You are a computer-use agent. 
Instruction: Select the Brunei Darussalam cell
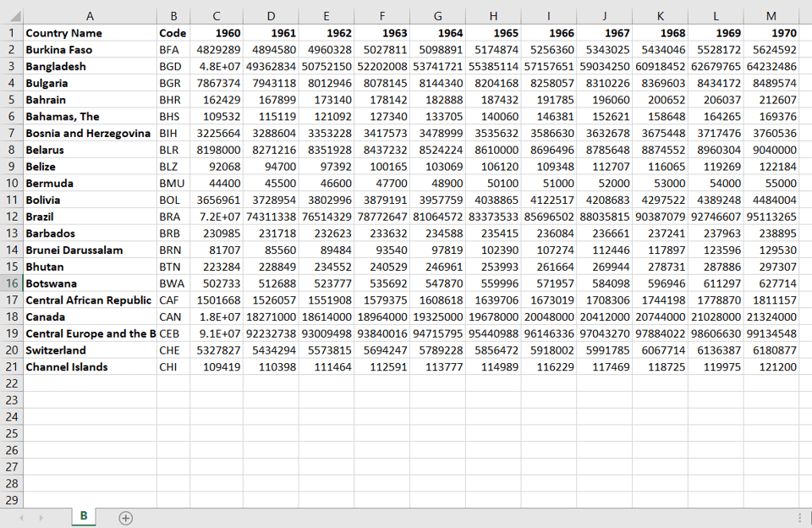[x=91, y=250]
